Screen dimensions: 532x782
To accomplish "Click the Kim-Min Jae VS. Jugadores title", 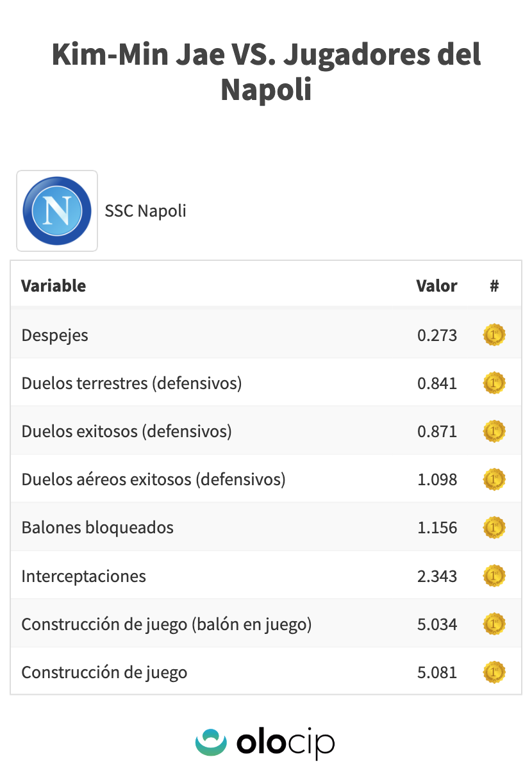I will pos(266,72).
